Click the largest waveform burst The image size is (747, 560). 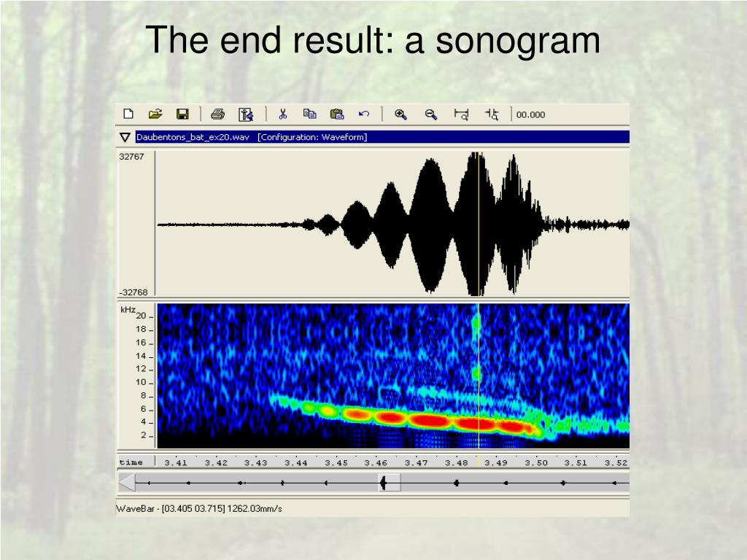(476, 224)
